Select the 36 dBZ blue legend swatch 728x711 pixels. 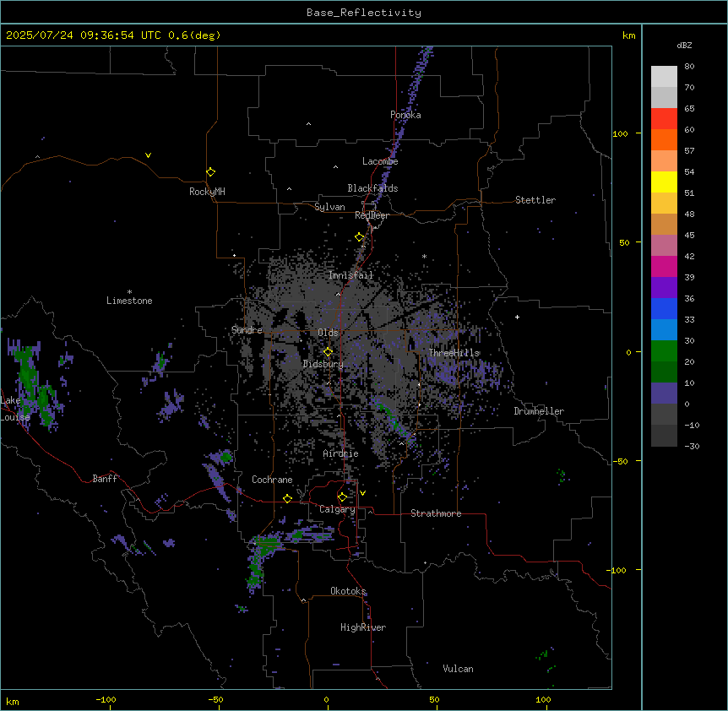[664, 308]
